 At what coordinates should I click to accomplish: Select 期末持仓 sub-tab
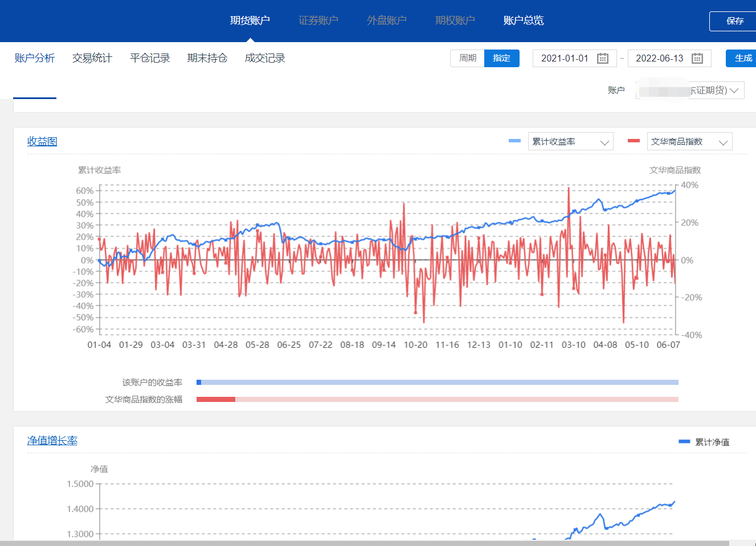click(207, 58)
